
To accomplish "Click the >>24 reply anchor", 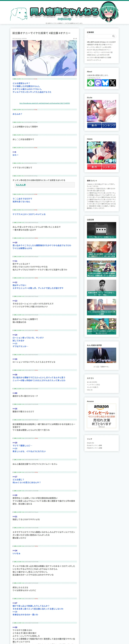I will (15, 551).
